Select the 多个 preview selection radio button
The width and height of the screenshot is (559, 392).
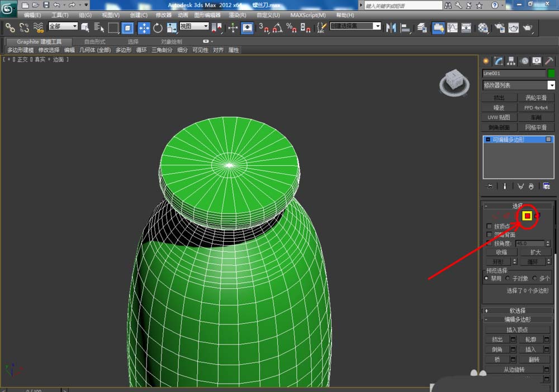click(x=534, y=278)
